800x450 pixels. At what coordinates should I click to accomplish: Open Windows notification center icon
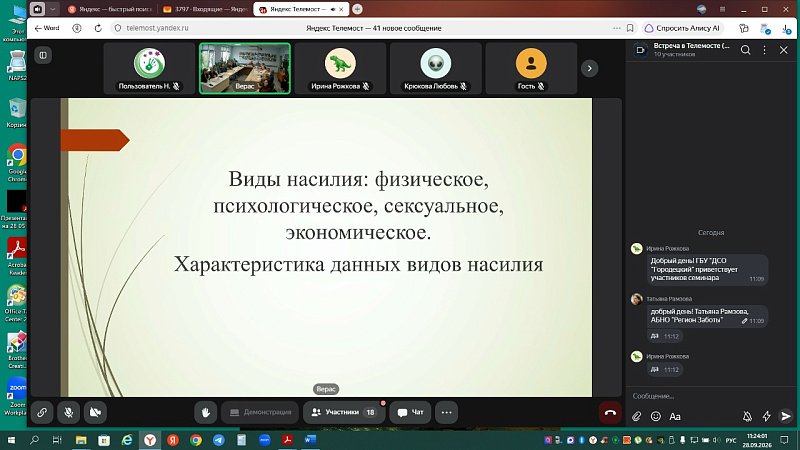click(784, 440)
